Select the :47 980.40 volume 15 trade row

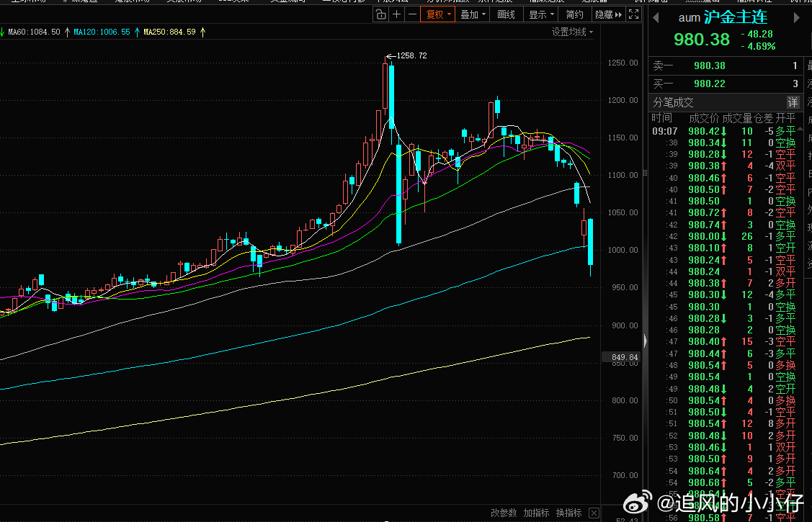pyautogui.click(x=725, y=341)
